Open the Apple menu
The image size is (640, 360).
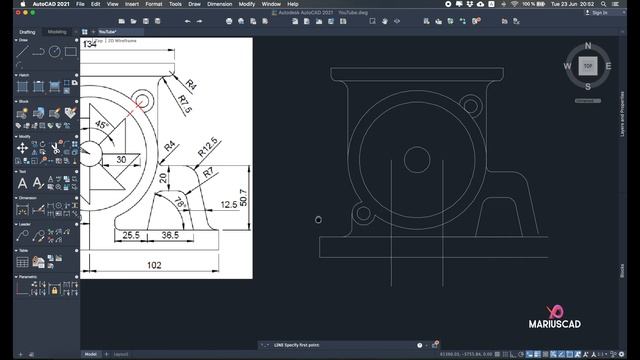(23, 4)
